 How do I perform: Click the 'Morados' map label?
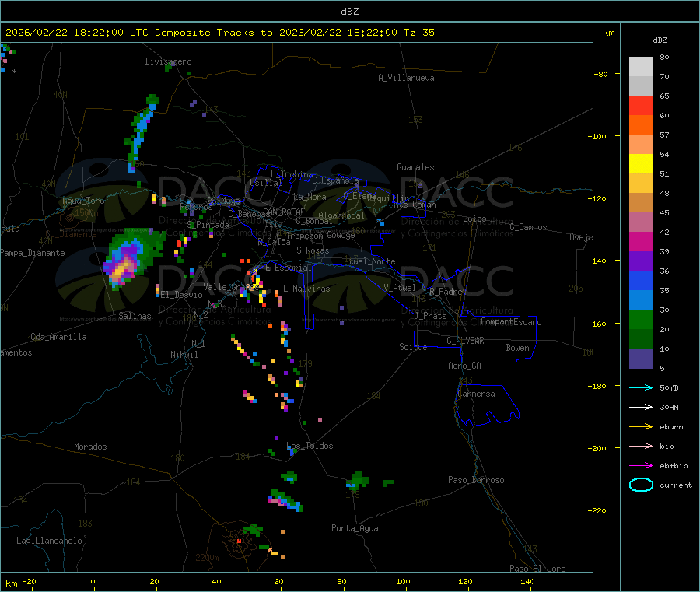(x=91, y=447)
